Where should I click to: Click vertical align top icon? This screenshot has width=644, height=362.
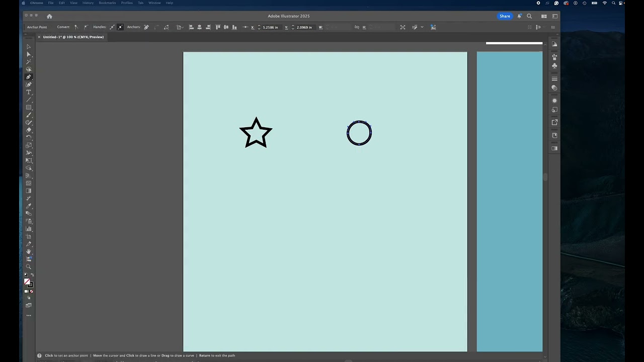pos(218,27)
